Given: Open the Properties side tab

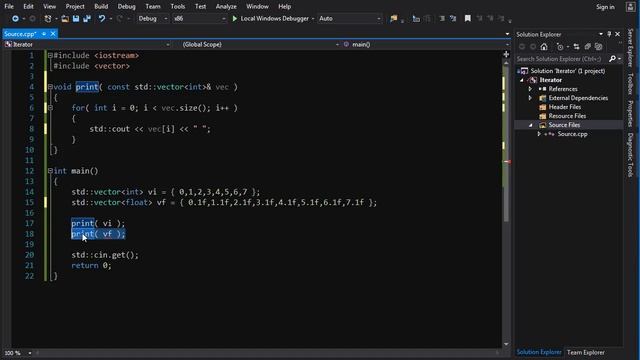Looking at the screenshot, I should pyautogui.click(x=630, y=113).
